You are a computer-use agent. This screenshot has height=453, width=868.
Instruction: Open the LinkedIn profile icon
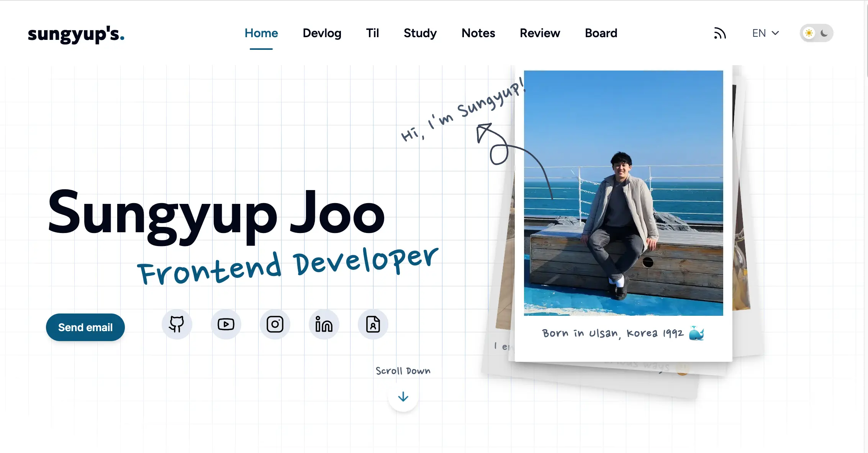point(324,325)
